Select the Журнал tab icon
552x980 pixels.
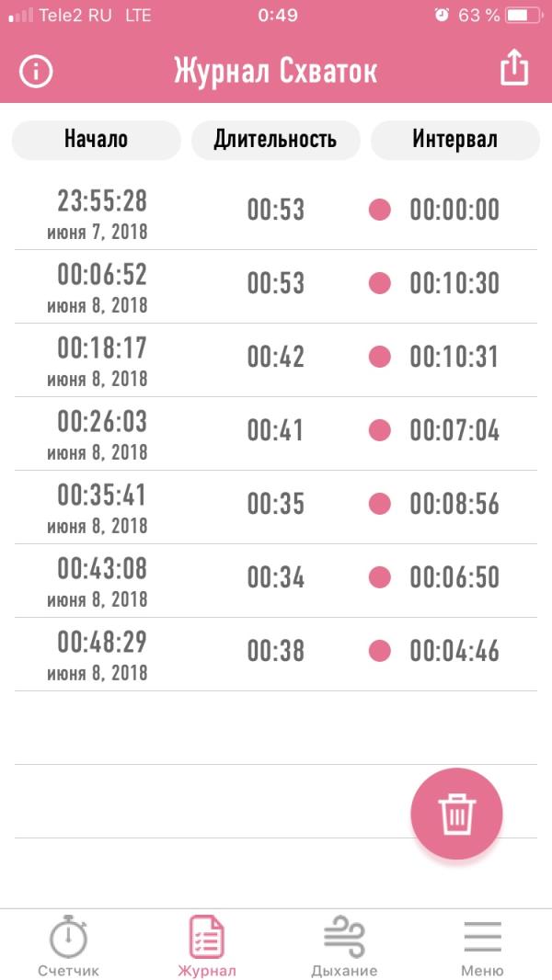207,937
